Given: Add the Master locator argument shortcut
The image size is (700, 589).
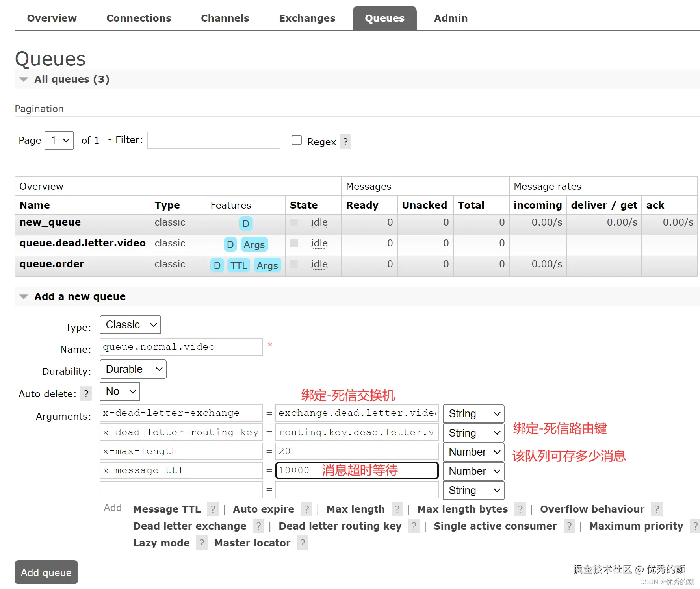Looking at the screenshot, I should [252, 543].
